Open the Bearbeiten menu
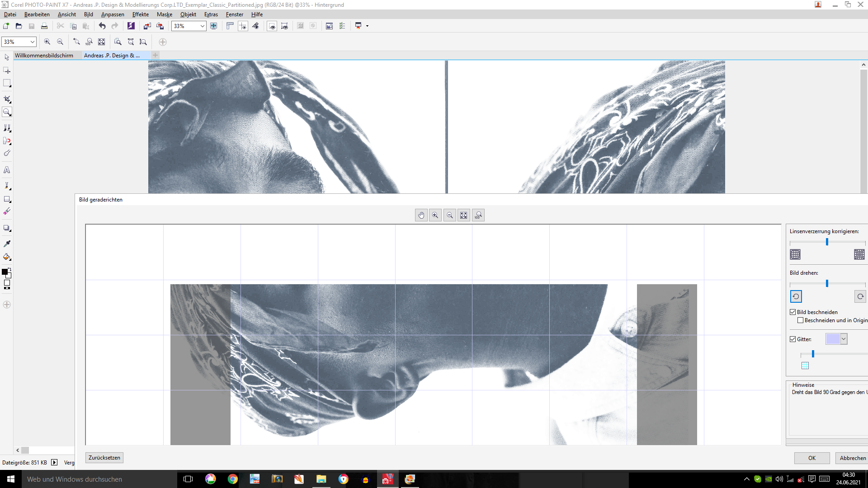 coord(37,14)
